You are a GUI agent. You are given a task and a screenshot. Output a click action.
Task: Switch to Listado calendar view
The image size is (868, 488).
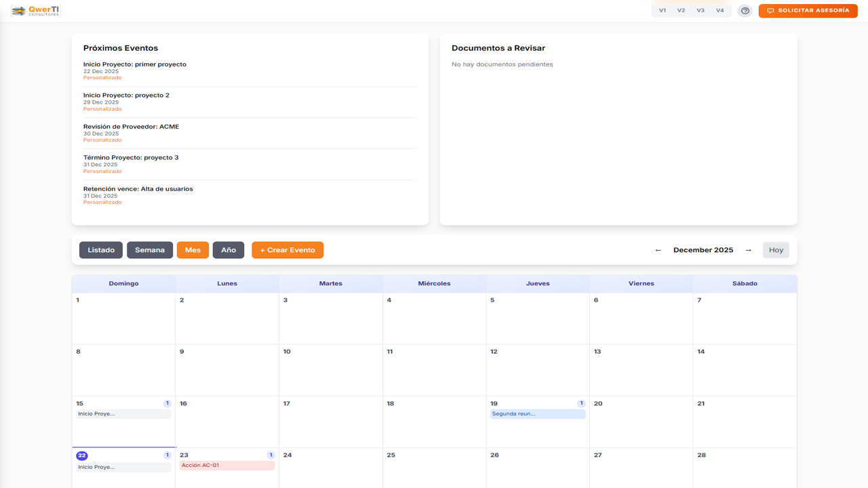[101, 250]
